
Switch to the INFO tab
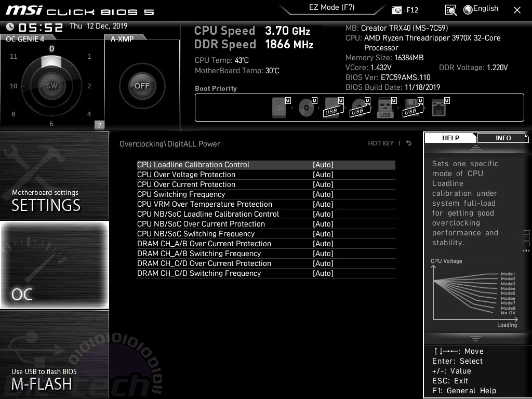[503, 138]
